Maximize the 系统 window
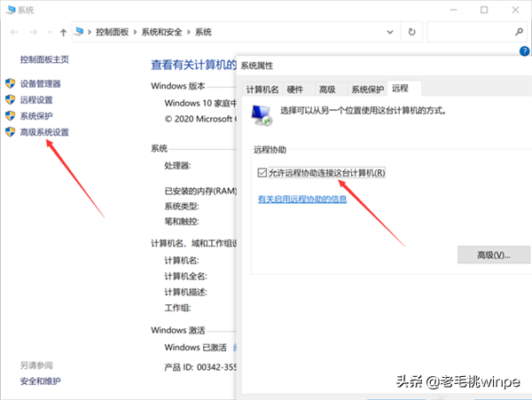The width and height of the screenshot is (532, 400). tap(484, 10)
